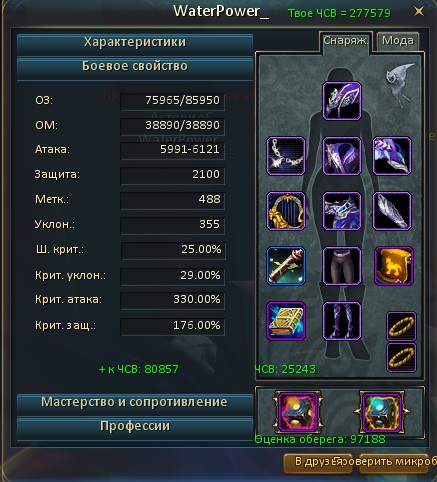The width and height of the screenshot is (437, 482).
Task: Click the wand weapon slot icon
Action: pyautogui.click(x=286, y=266)
